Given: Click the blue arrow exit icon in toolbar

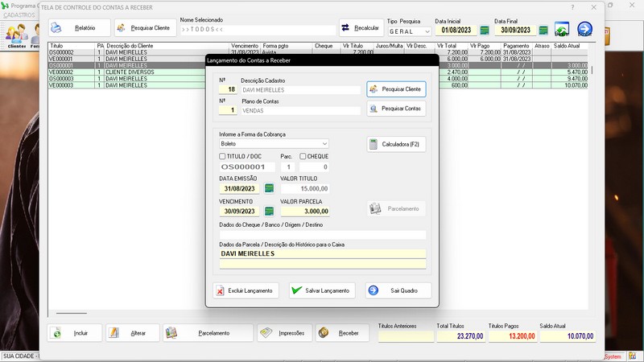Looking at the screenshot, I should 585,29.
